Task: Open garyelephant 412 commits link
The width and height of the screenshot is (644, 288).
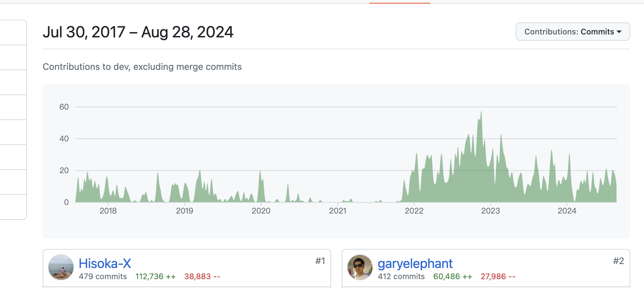Action: (x=401, y=277)
